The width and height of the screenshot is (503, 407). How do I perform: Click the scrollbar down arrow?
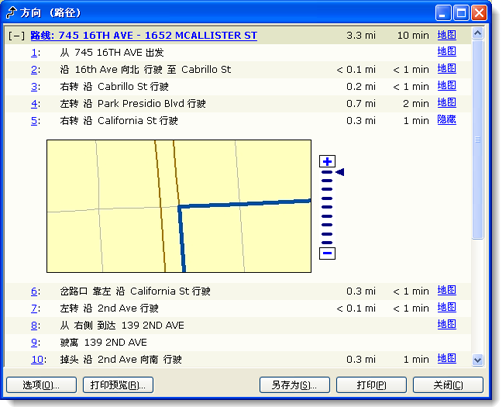point(477,360)
